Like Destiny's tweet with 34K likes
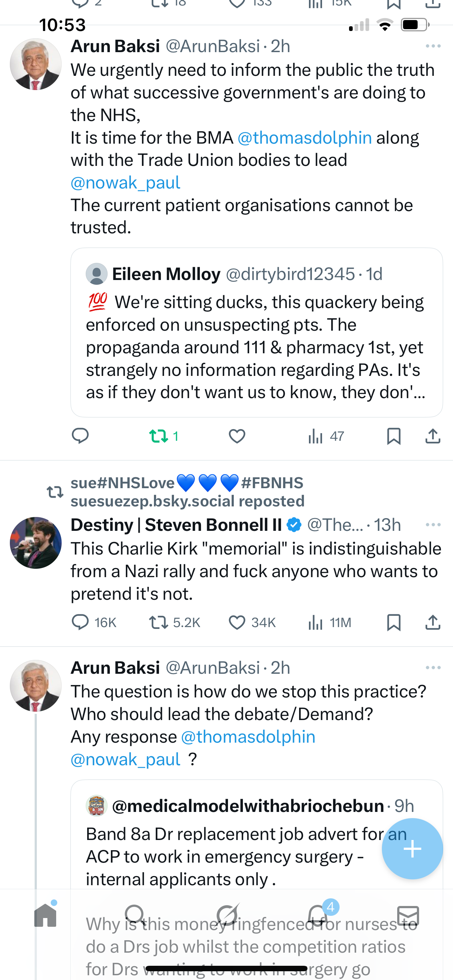453x980 pixels. 237,622
